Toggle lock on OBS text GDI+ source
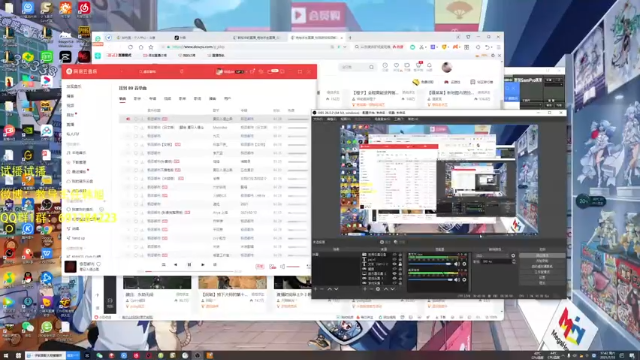 (400, 264)
